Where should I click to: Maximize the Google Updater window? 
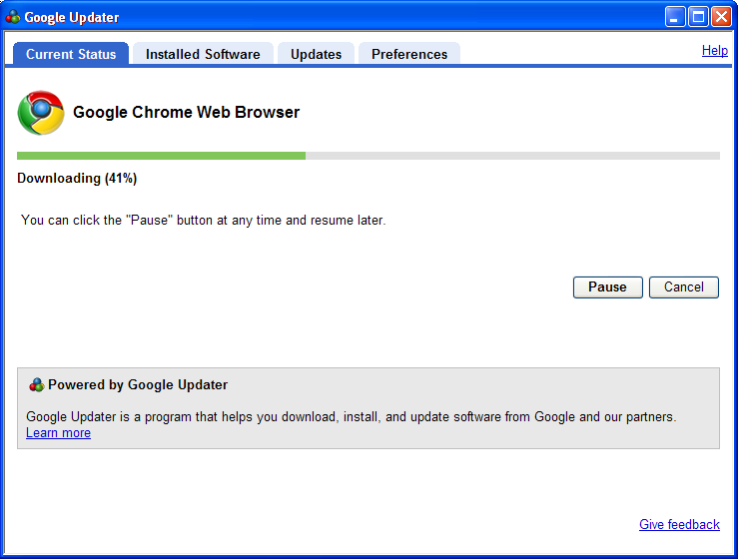coord(698,17)
